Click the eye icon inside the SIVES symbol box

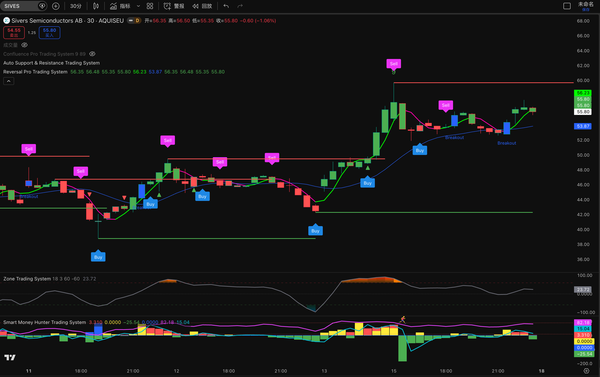[42, 6]
